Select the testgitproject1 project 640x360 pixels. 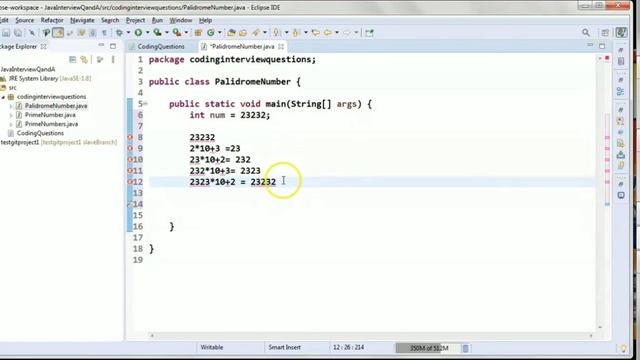58,142
